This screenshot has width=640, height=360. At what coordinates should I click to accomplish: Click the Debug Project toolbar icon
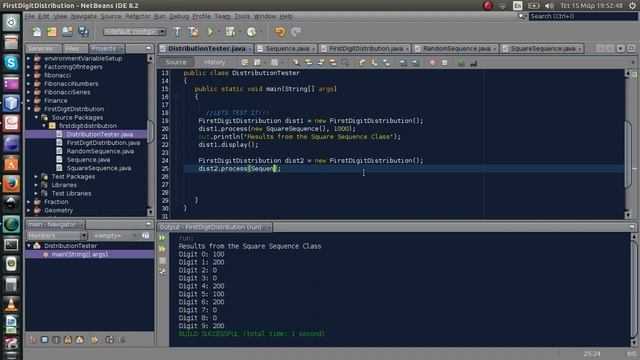pos(231,32)
